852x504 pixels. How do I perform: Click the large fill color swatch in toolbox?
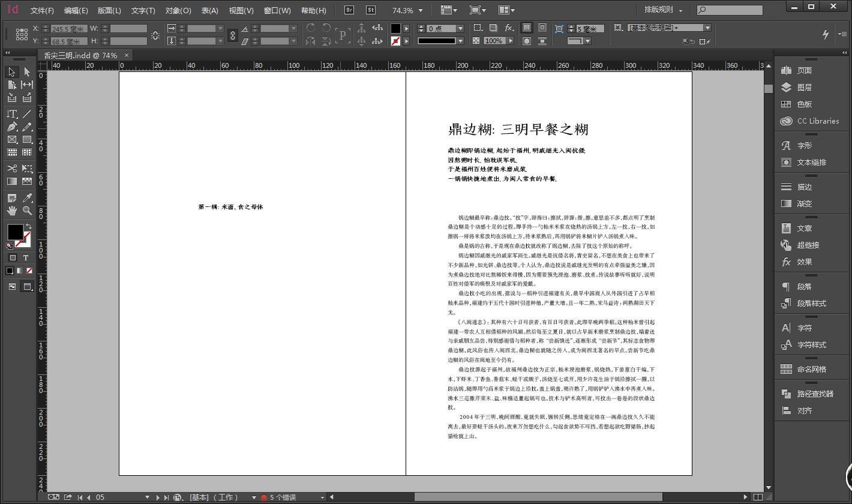[x=15, y=232]
